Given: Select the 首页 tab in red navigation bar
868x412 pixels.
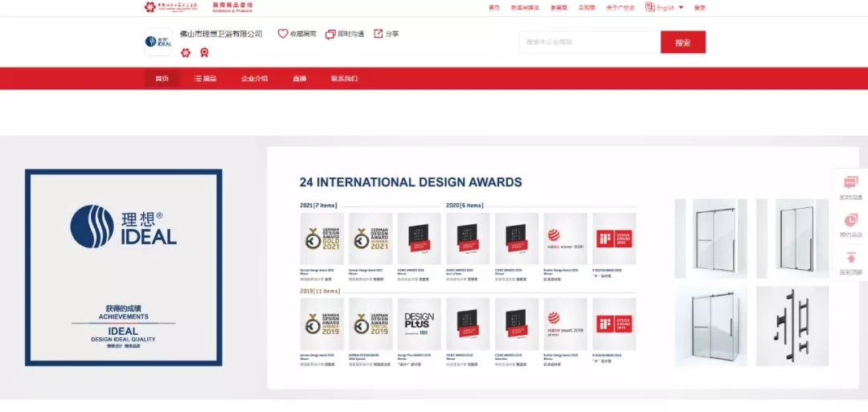Looking at the screenshot, I should pyautogui.click(x=162, y=79).
